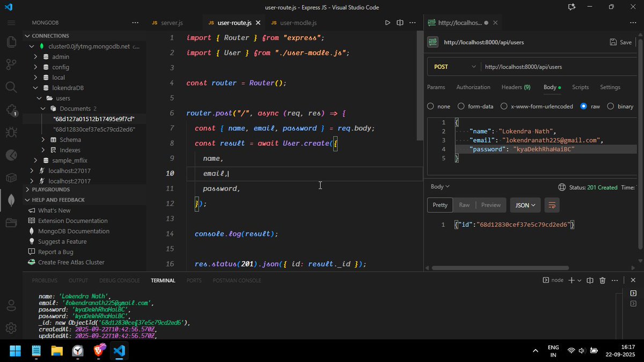Open the response Body dropdown
644x362 pixels.
440,187
